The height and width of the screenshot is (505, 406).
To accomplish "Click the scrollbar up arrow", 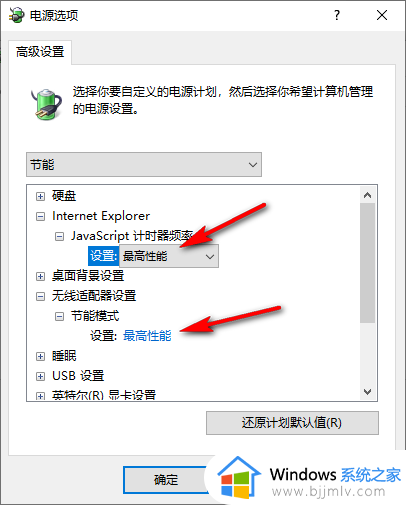I will click(367, 195).
